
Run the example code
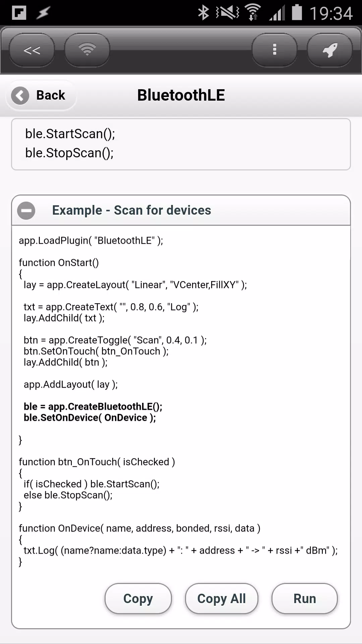(x=305, y=599)
